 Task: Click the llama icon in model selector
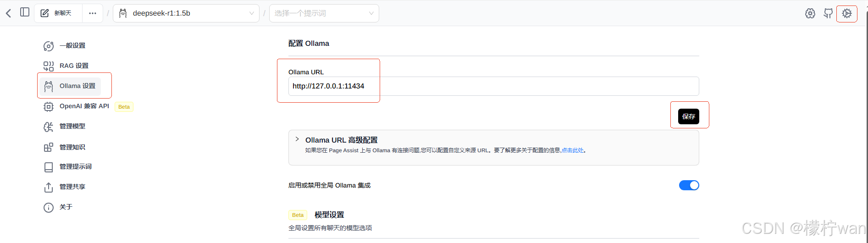(123, 13)
